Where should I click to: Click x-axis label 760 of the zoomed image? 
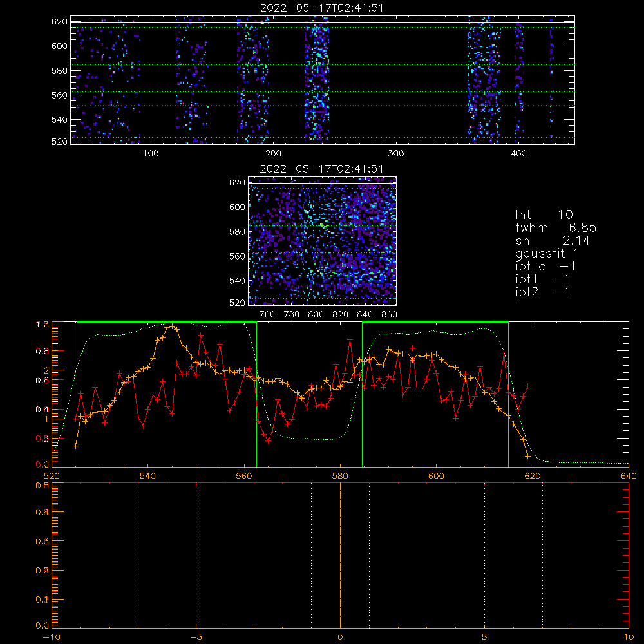coord(267,315)
